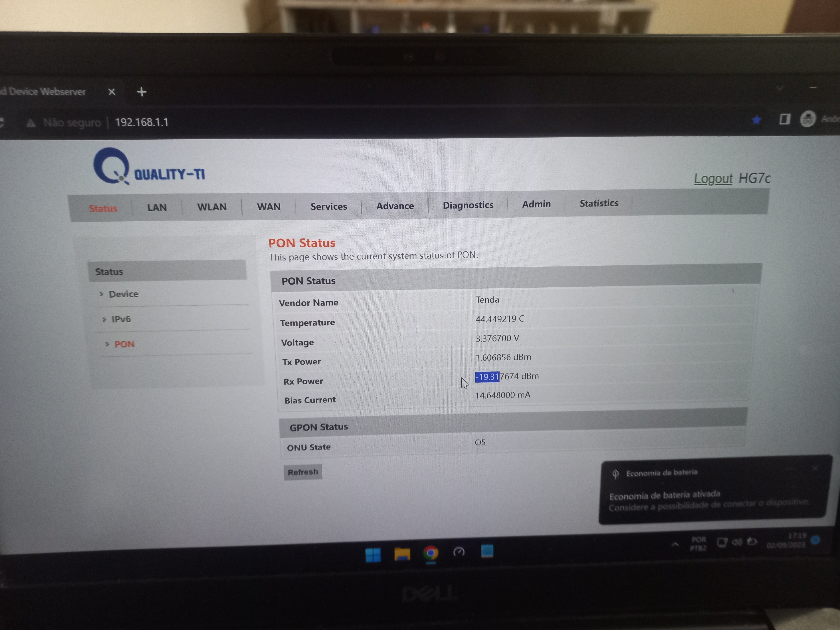Open the WLAN menu tab
The height and width of the screenshot is (630, 840).
pyautogui.click(x=211, y=207)
